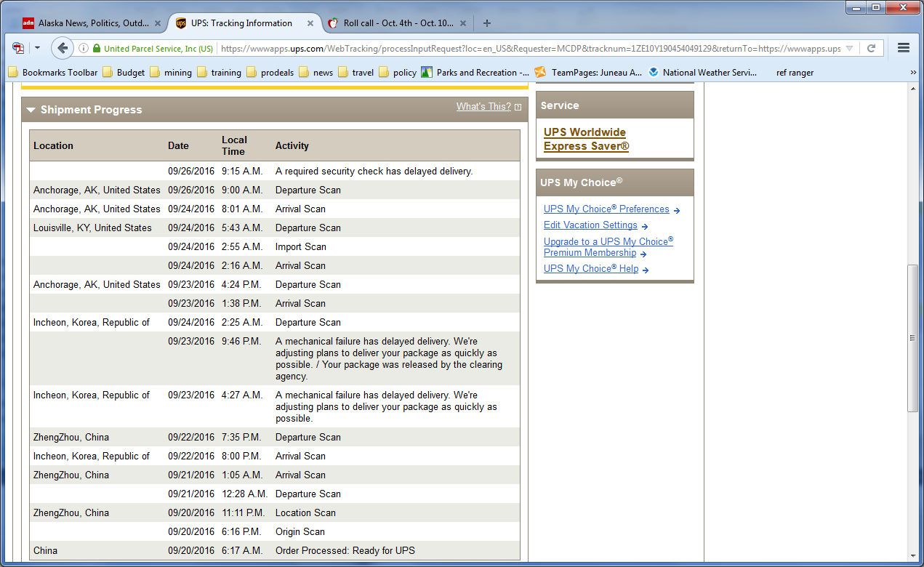
Task: Open the Parks and Recreation bookmark
Action: click(475, 73)
